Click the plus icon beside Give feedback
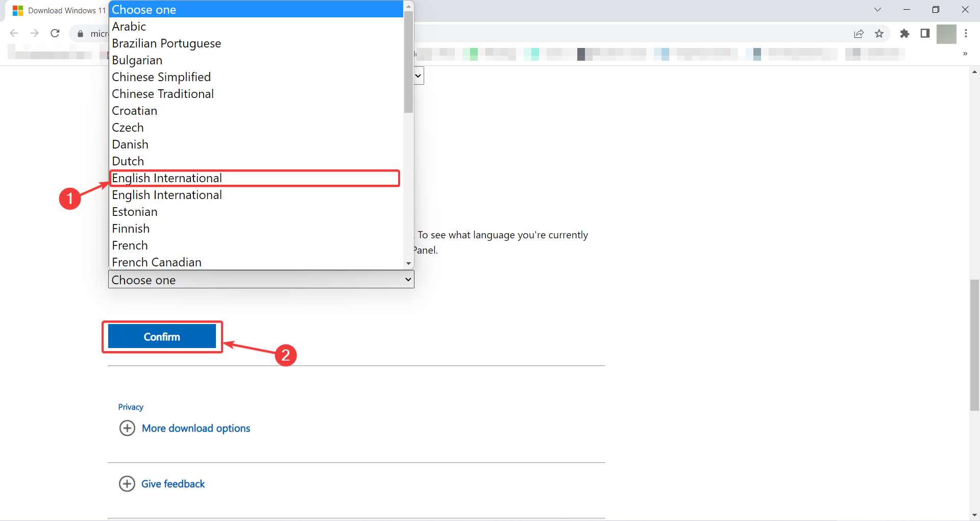This screenshot has width=980, height=521. [127, 483]
